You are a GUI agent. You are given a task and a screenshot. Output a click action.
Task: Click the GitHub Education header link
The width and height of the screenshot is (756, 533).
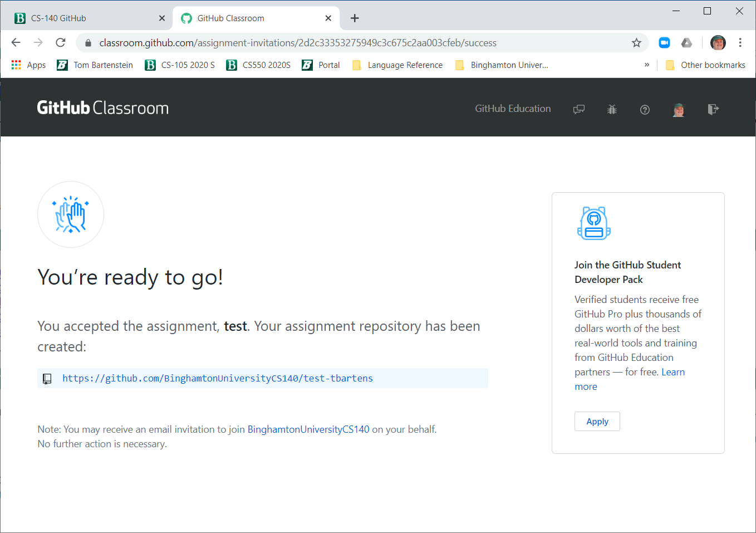click(x=513, y=109)
